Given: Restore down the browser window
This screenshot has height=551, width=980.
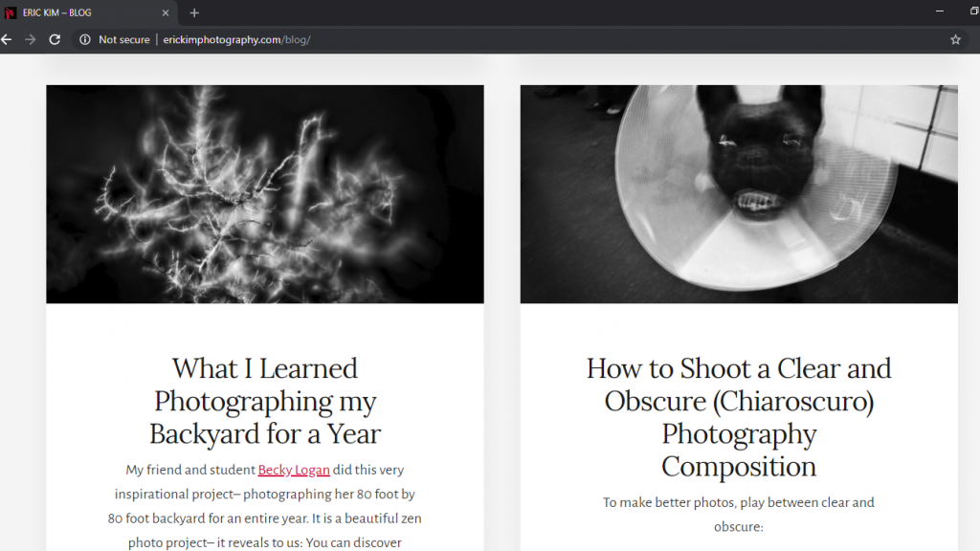Looking at the screenshot, I should click(x=974, y=11).
